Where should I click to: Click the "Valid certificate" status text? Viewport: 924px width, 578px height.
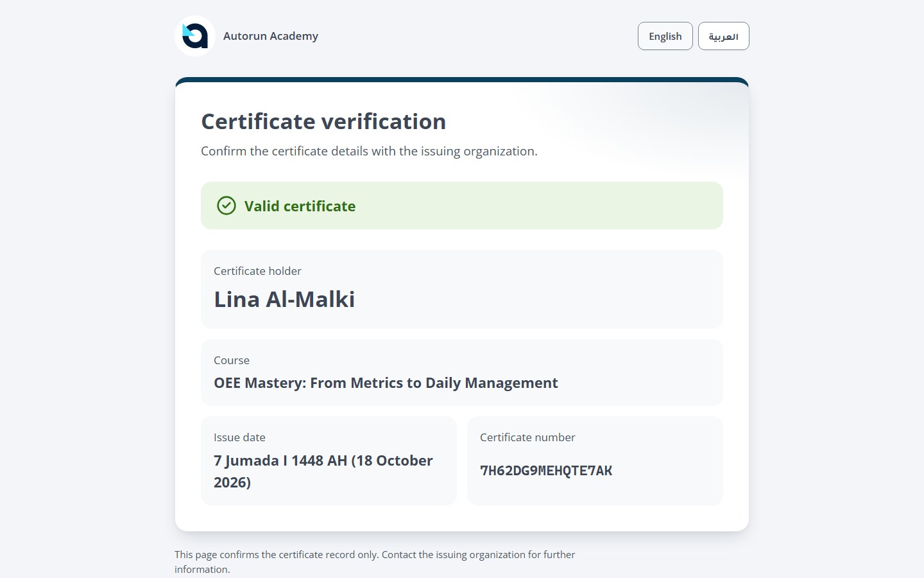click(x=300, y=206)
